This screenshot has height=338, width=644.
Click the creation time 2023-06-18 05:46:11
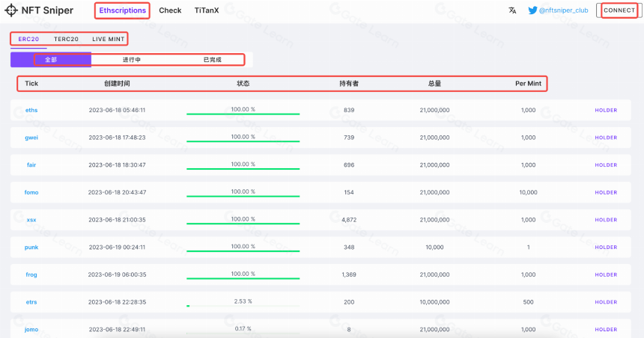tap(117, 110)
